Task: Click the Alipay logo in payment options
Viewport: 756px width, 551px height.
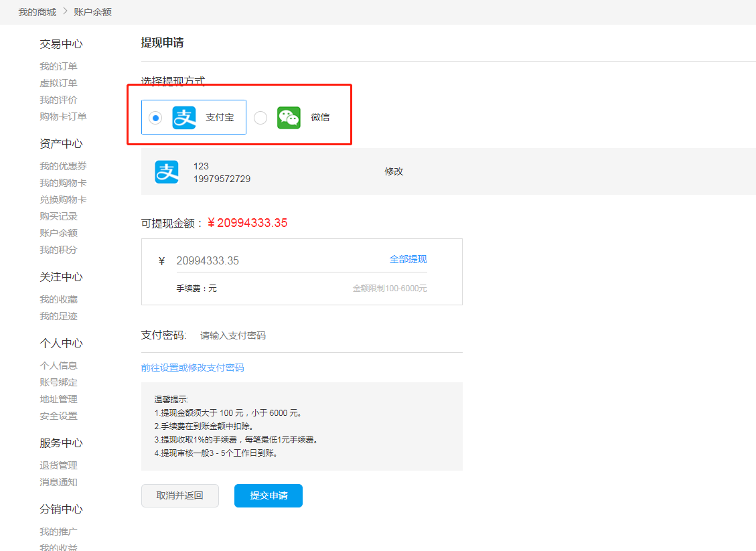Action: 184,118
